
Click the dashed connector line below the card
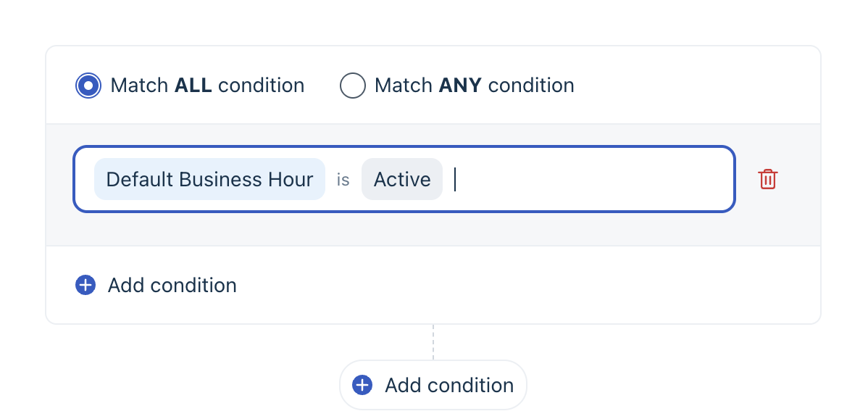[x=433, y=342]
